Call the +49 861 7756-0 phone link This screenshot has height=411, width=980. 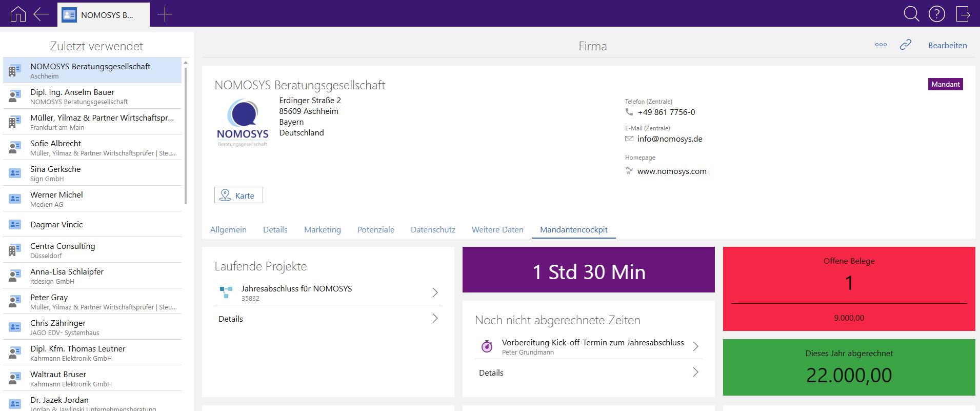[x=667, y=112]
